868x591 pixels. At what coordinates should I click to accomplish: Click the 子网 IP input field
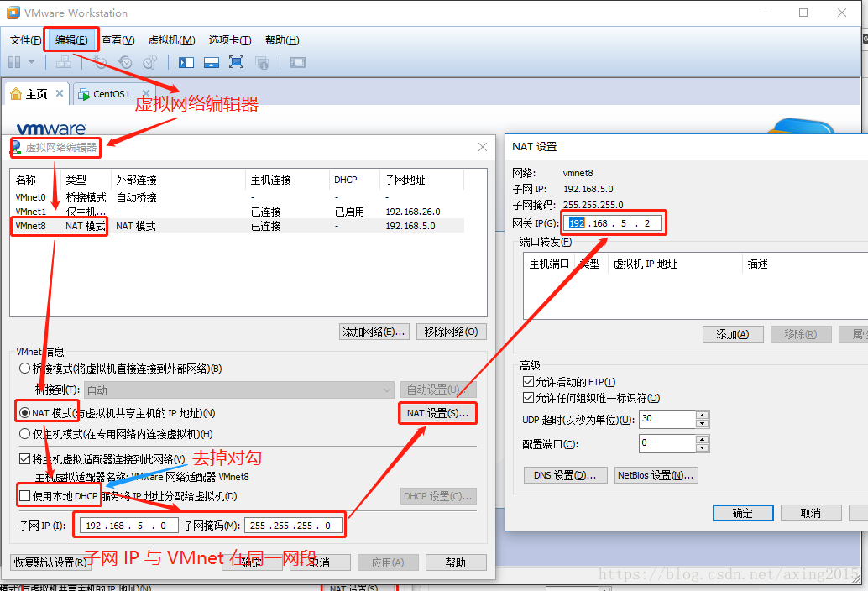pos(129,526)
